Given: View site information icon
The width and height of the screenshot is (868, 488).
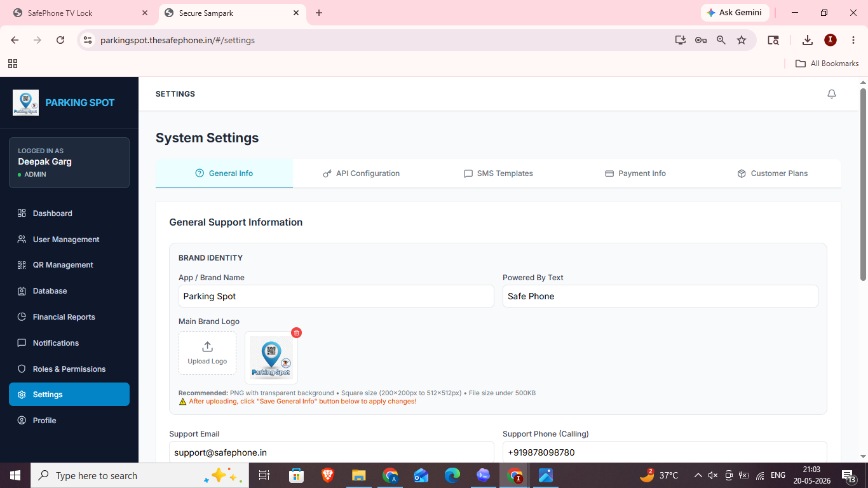Looking at the screenshot, I should coord(88,40).
